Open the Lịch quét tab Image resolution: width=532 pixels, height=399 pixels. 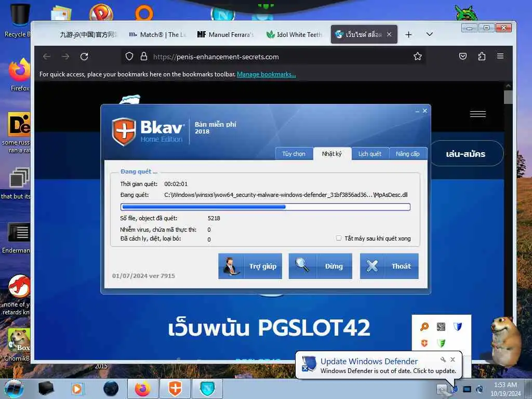point(370,154)
